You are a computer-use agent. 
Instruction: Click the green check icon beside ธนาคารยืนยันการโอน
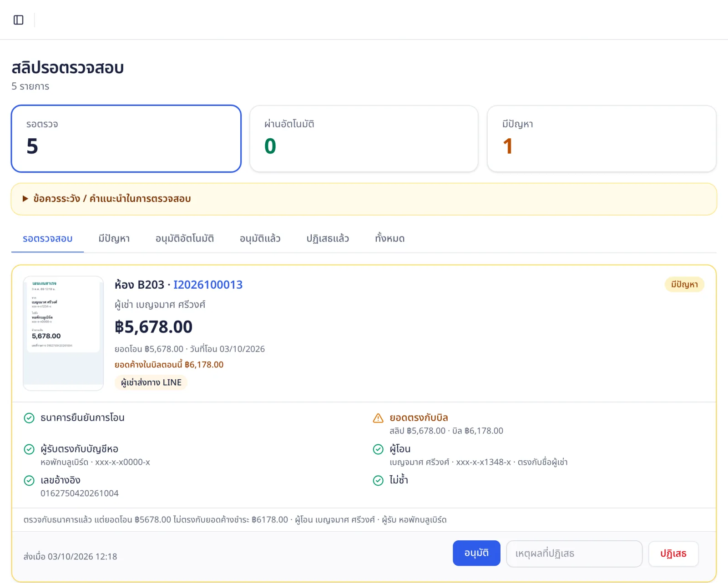click(29, 418)
